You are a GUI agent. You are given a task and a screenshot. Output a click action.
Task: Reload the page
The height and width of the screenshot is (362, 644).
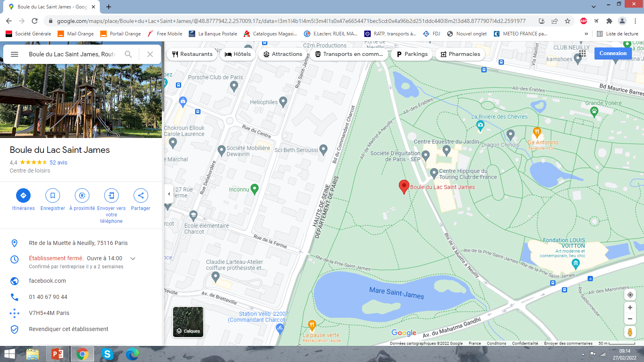click(x=35, y=21)
